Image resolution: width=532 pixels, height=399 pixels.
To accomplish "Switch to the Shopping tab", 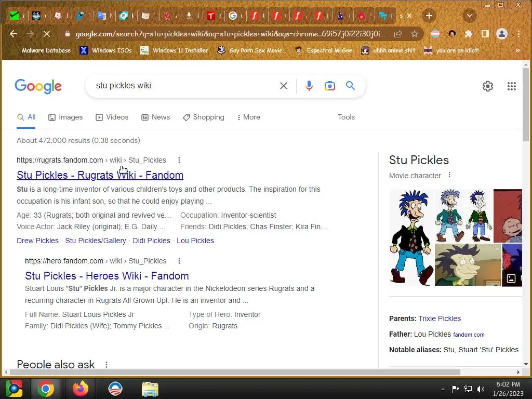I will coord(204,117).
